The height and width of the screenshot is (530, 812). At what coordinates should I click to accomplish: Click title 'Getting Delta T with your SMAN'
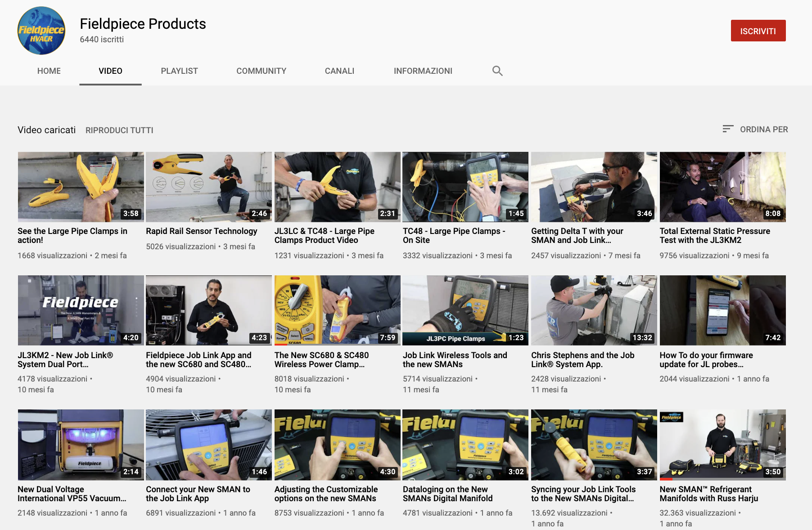(x=577, y=235)
